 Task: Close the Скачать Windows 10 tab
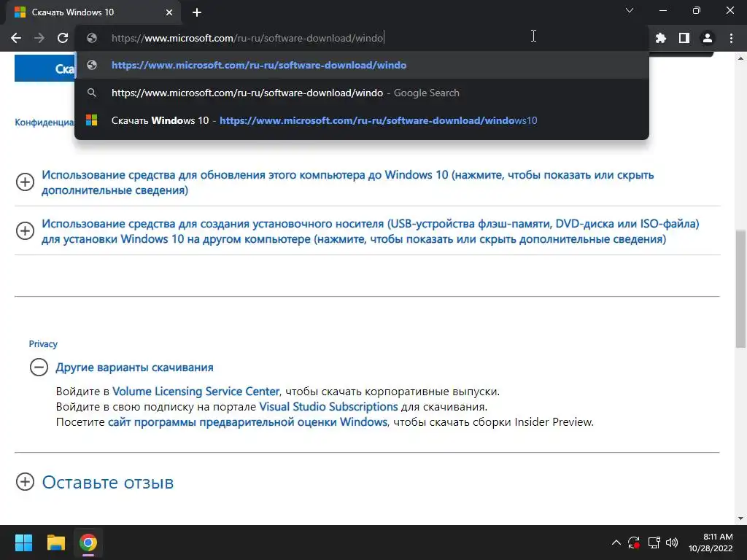(x=169, y=12)
